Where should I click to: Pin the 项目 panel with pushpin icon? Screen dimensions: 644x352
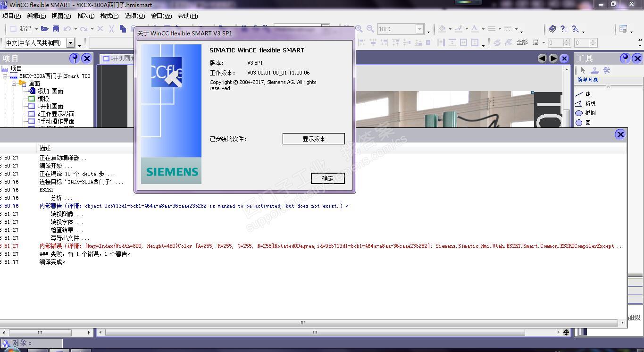click(x=74, y=58)
